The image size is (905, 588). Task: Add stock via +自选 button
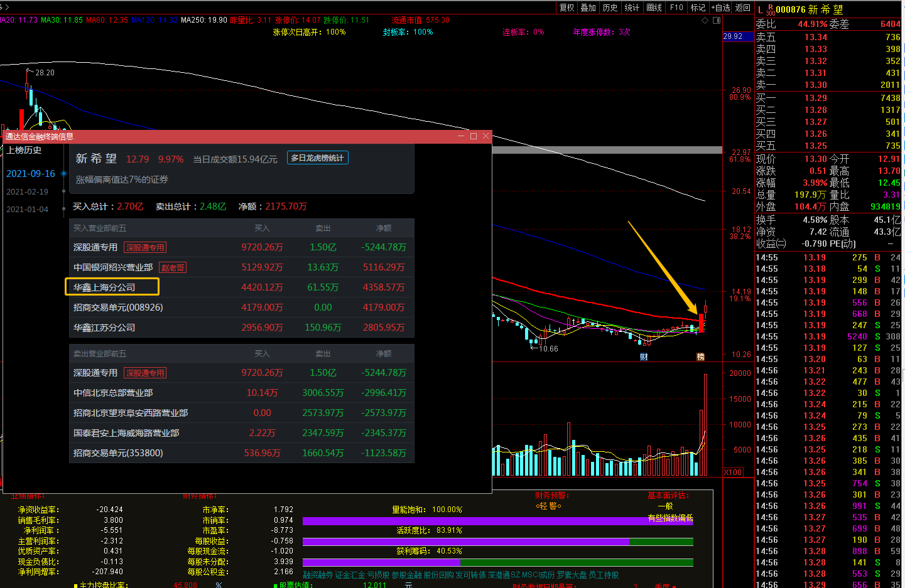tap(720, 8)
